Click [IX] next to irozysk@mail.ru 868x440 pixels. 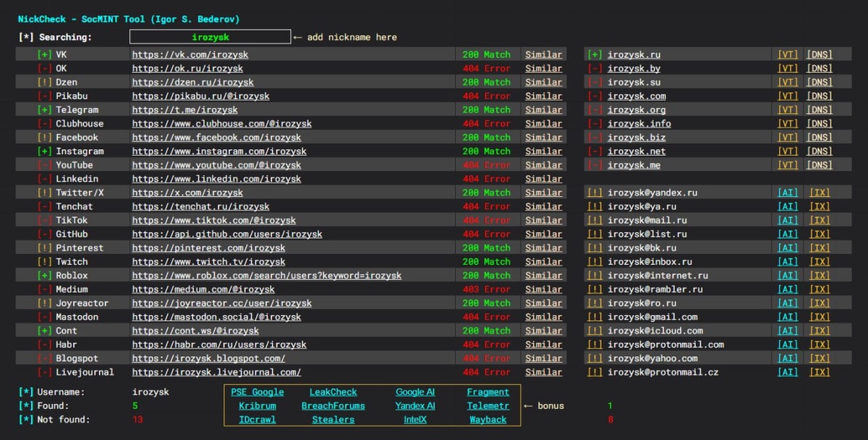[820, 220]
